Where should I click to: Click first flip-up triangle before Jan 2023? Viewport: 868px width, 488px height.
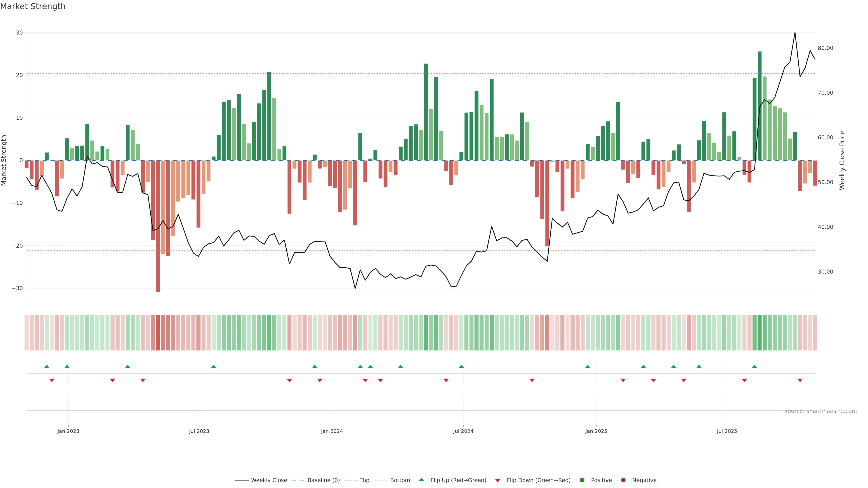click(47, 366)
